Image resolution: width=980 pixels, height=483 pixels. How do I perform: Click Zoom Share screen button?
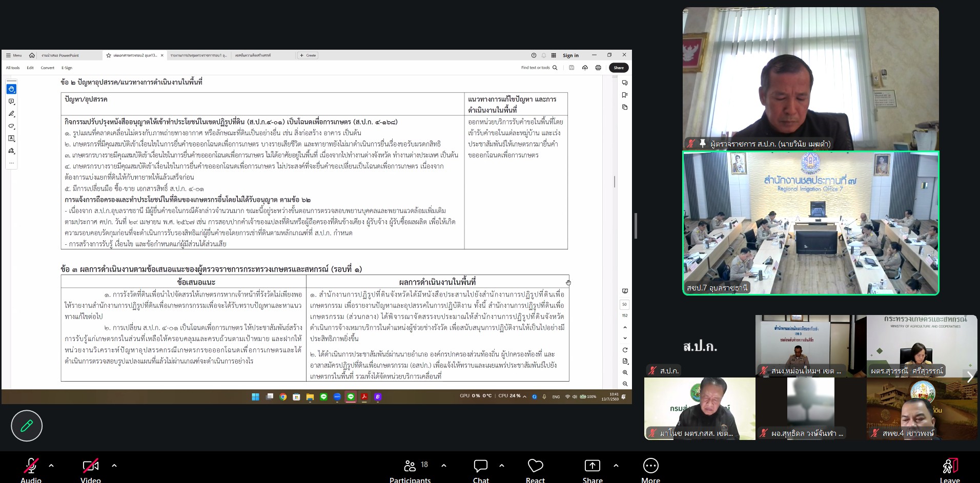pyautogui.click(x=593, y=470)
